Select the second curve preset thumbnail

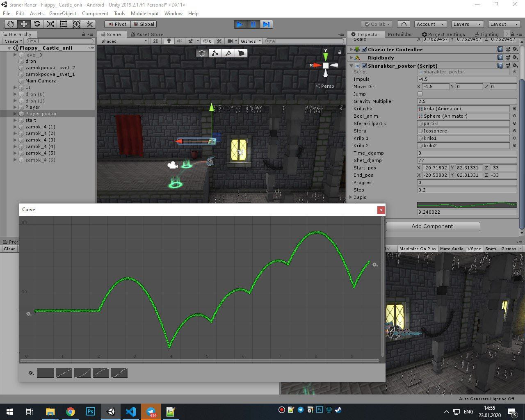point(64,373)
